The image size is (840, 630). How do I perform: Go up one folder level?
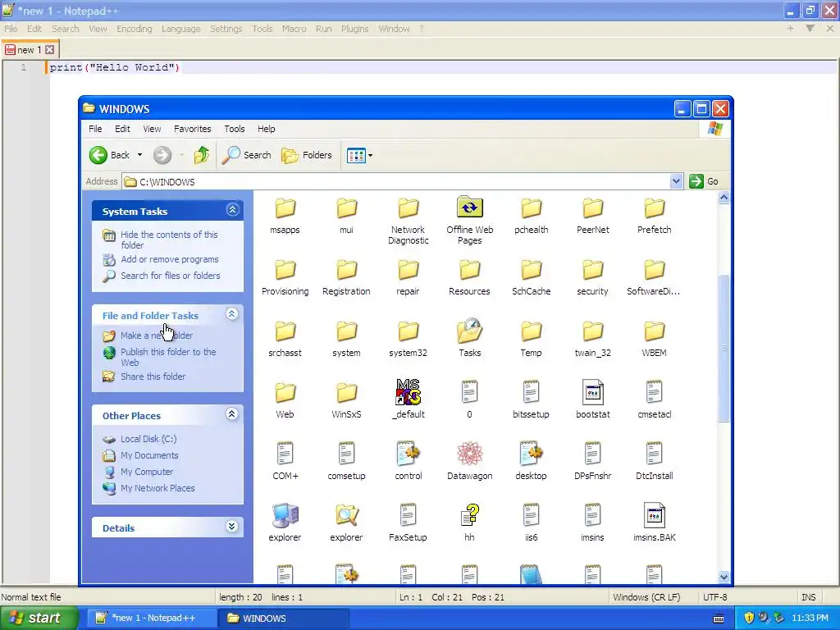point(202,155)
